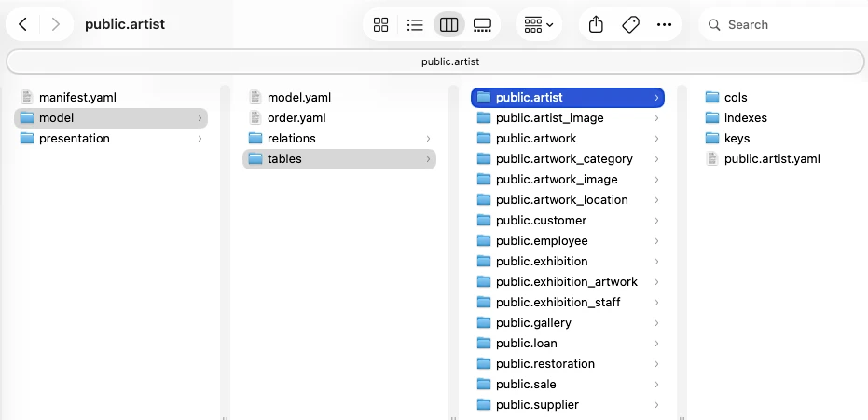868x420 pixels.
Task: Expand the tables folder chevron
Action: (x=428, y=158)
